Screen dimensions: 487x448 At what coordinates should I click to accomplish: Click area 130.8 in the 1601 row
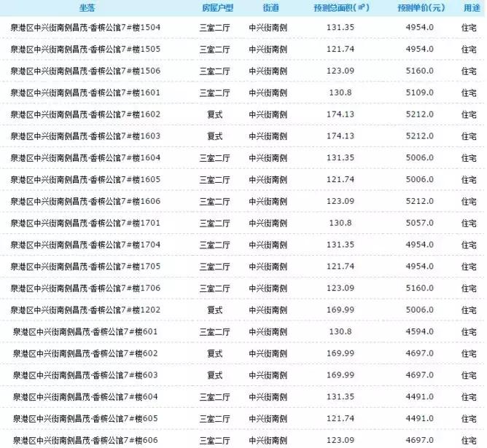click(x=340, y=93)
